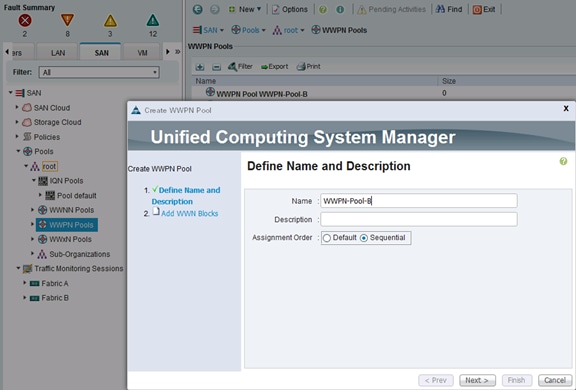Image resolution: width=576 pixels, height=390 pixels.
Task: Click Print in table toolbar
Action: (309, 66)
